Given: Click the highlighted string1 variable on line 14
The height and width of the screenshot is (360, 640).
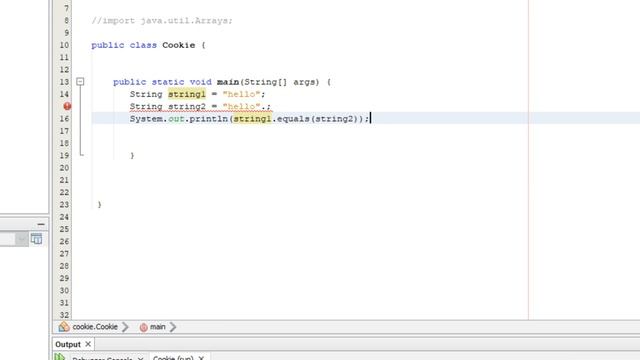Looking at the screenshot, I should (187, 94).
